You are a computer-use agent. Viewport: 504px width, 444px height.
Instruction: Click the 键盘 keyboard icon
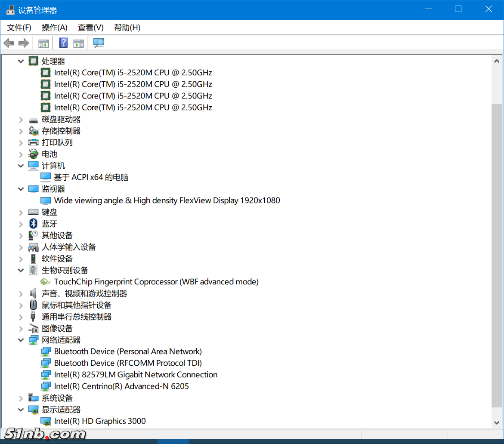[33, 212]
